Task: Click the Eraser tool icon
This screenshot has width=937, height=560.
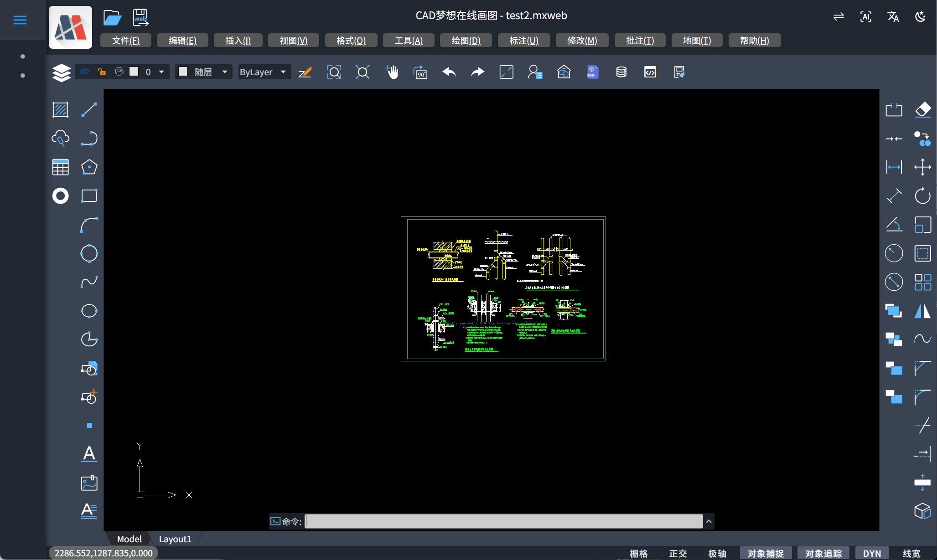Action: pyautogui.click(x=922, y=110)
